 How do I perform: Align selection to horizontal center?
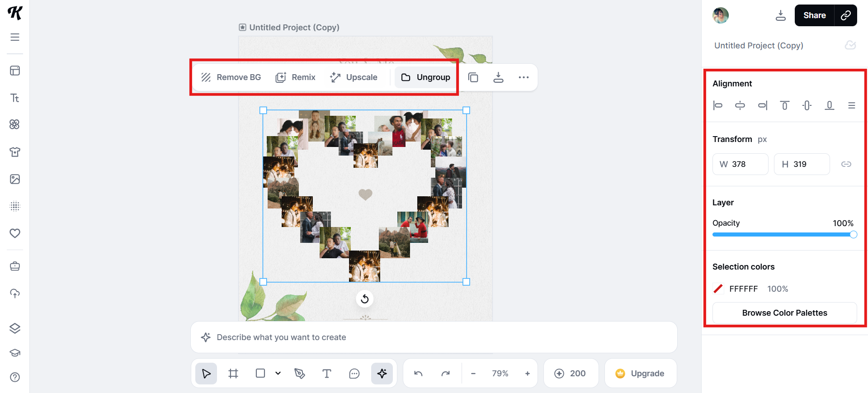tap(740, 105)
